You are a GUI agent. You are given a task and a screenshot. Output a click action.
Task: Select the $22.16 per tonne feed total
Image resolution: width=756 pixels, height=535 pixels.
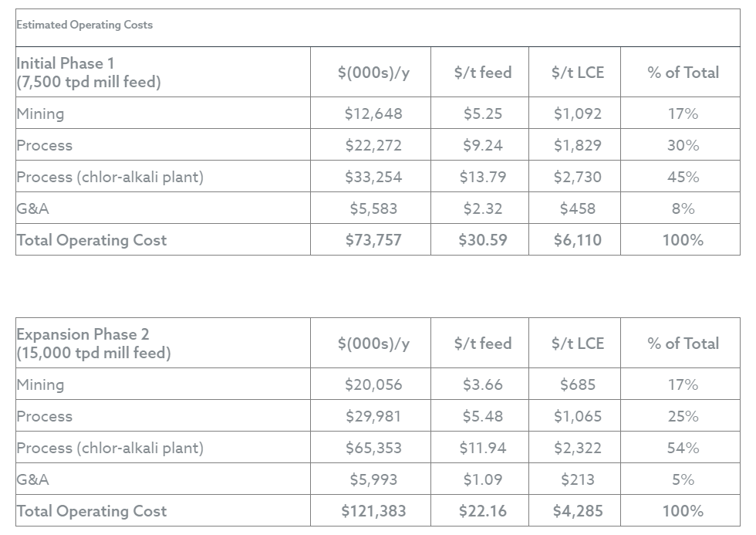(x=483, y=511)
